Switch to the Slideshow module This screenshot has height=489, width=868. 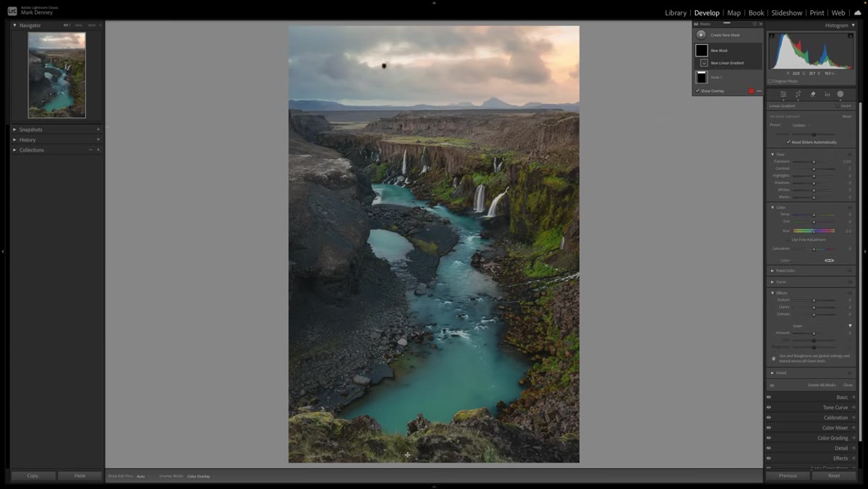[786, 13]
